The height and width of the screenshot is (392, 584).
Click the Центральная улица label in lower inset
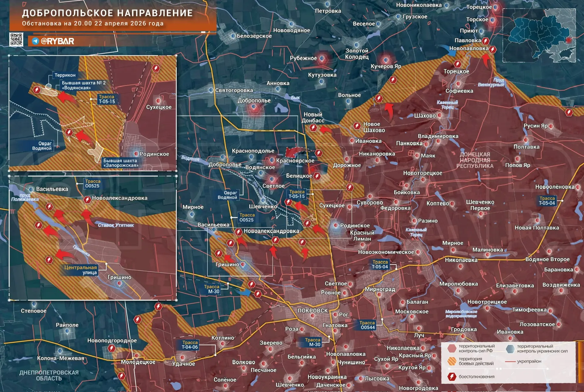pyautogui.click(x=81, y=270)
